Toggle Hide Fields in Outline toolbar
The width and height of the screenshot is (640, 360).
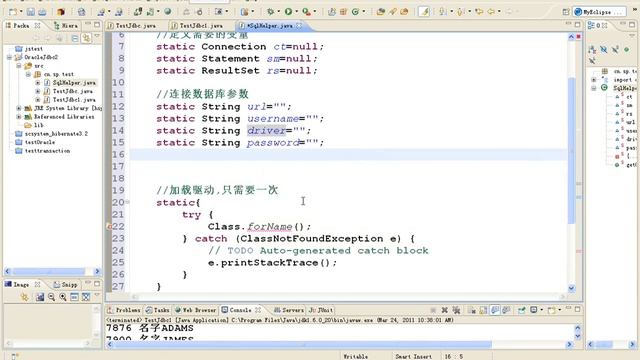(x=604, y=50)
